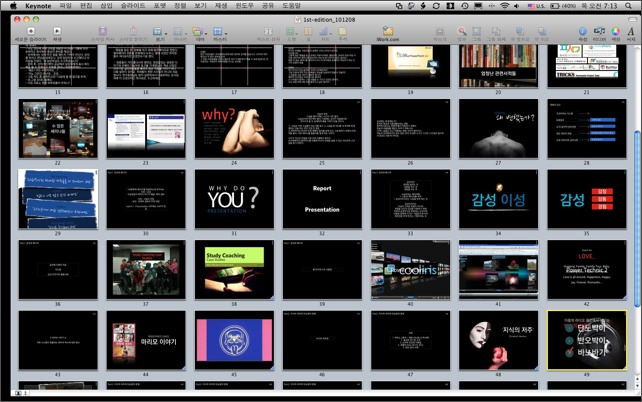Add a slide with 새로운 슬라이드 button
This screenshot has width=642, height=402.
coord(31,34)
